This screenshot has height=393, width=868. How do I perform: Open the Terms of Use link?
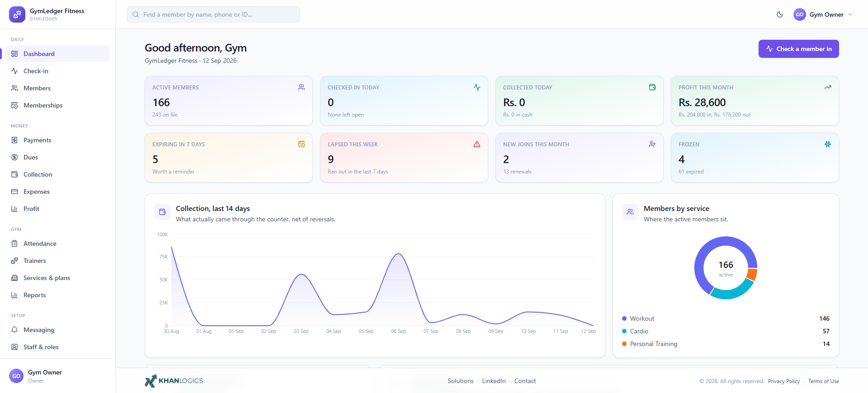click(823, 381)
